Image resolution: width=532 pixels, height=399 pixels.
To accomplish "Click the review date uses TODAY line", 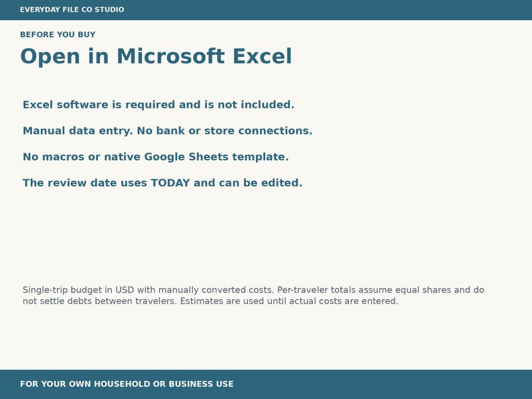I will click(x=163, y=183).
